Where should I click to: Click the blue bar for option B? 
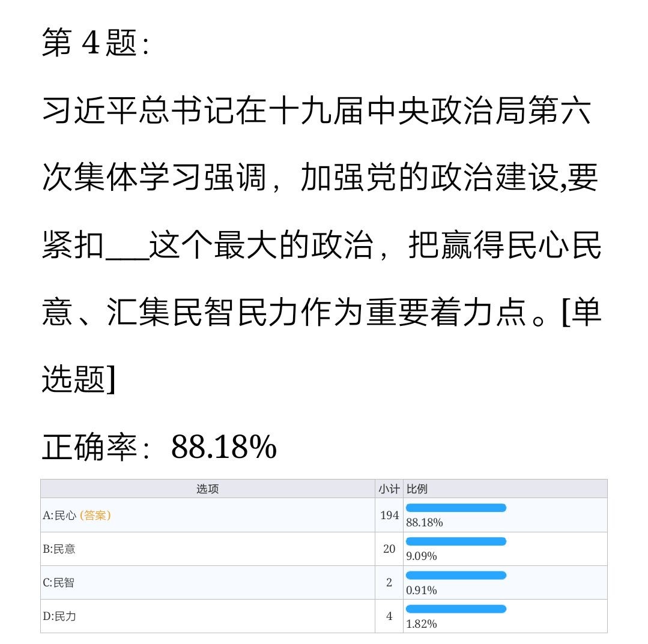point(456,541)
